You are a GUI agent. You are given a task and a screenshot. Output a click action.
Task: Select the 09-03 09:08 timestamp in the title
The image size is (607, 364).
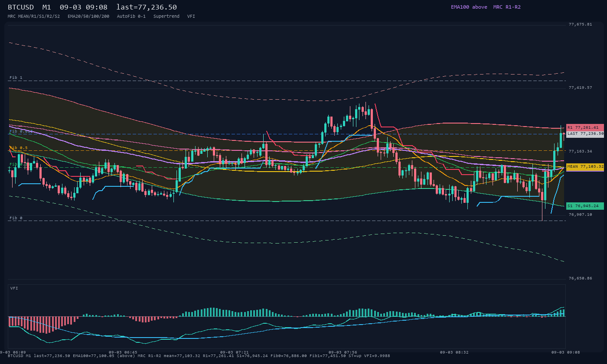pyautogui.click(x=84, y=7)
